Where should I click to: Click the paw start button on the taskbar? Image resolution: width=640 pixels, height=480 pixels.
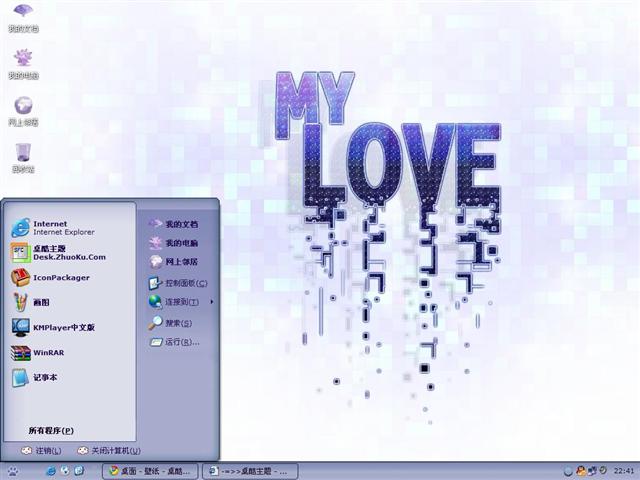[x=13, y=471]
